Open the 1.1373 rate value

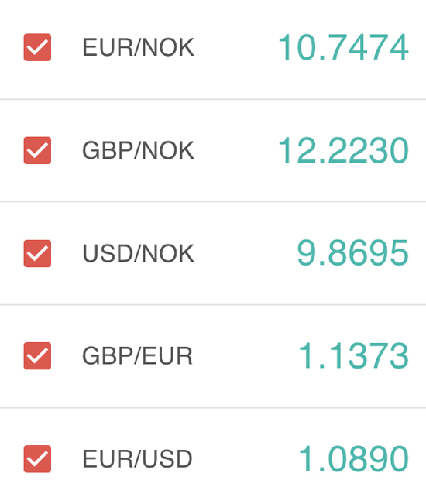[x=353, y=356]
